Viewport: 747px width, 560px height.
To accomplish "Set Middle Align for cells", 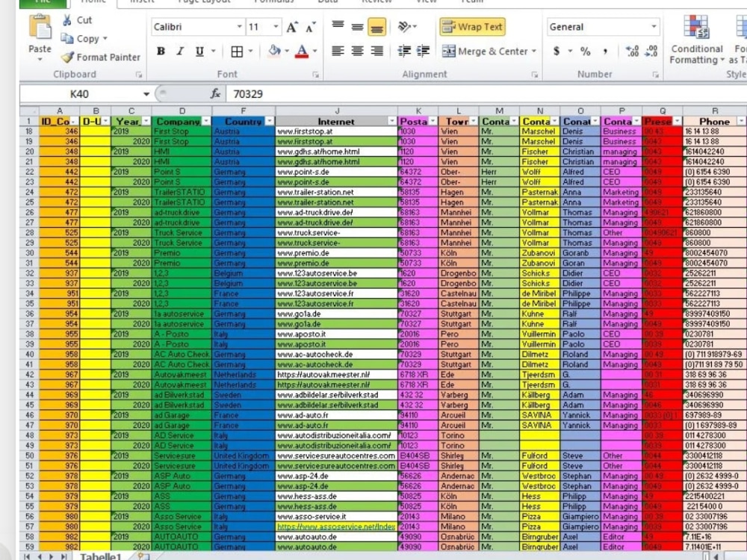I will (x=357, y=27).
